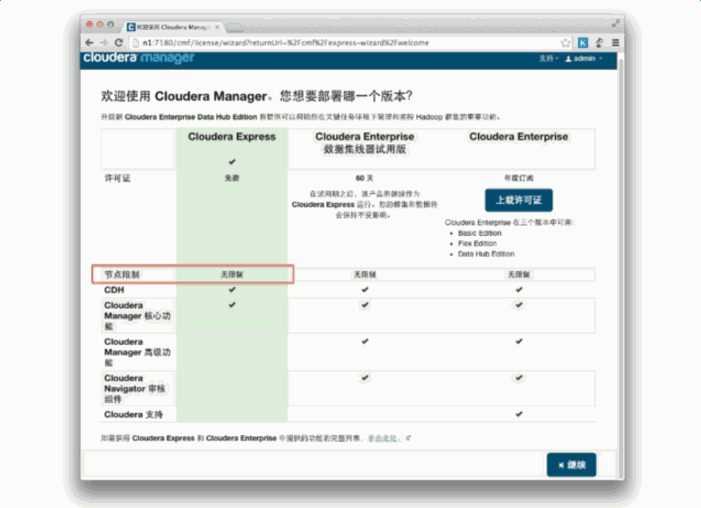Viewport: 701px width, 508px height.
Task: Click the checkmark under Cloudera Express header
Action: coord(232,162)
